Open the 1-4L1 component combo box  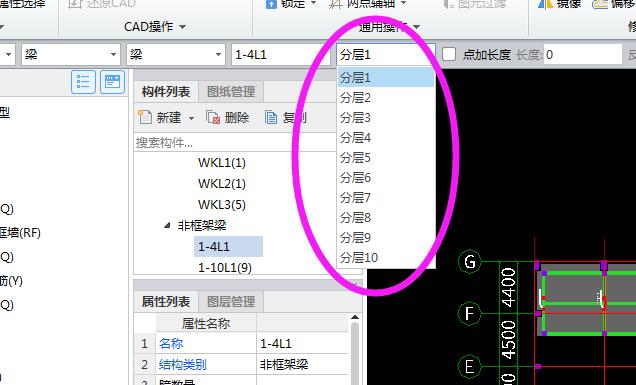coord(281,54)
